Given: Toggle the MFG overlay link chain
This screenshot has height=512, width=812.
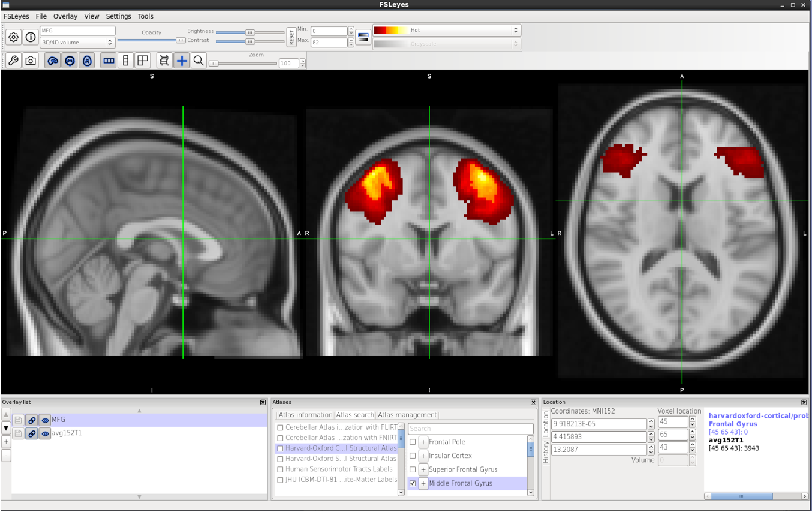Looking at the screenshot, I should [x=32, y=420].
